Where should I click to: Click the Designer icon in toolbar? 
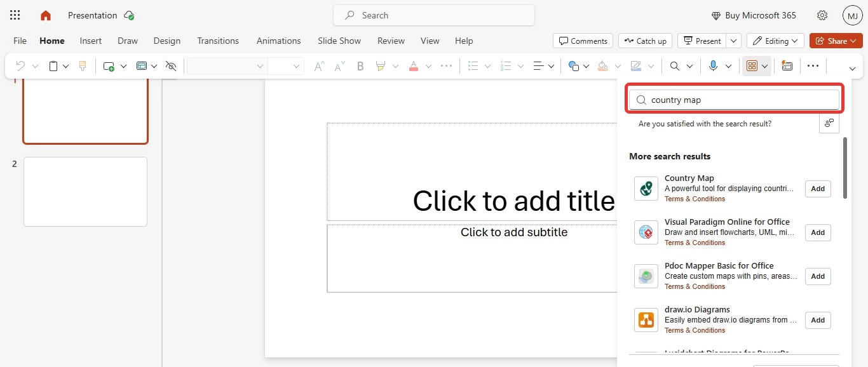click(x=787, y=66)
